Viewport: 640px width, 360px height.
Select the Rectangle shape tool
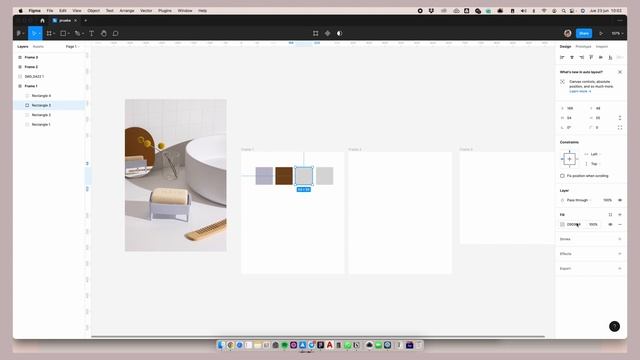(63, 33)
